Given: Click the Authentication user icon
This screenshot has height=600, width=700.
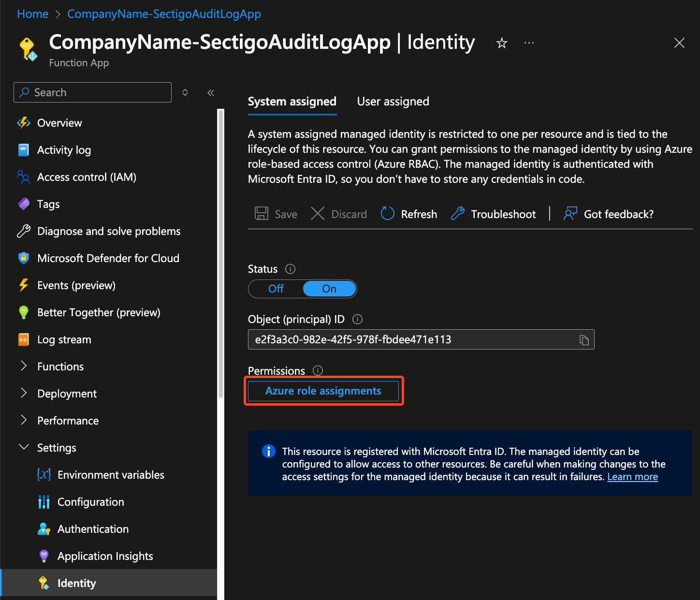Looking at the screenshot, I should (x=44, y=529).
